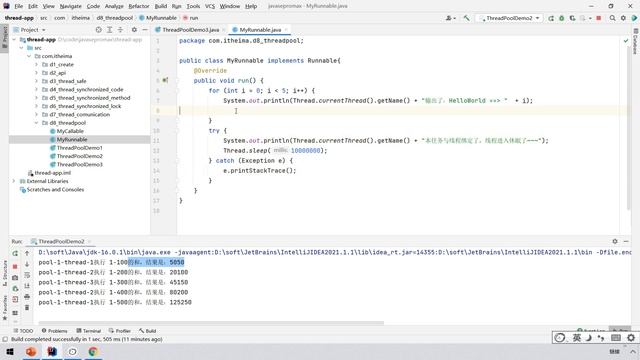Click the exit icon in Run sidebar
640x360 pixels.
pyautogui.click(x=15, y=299)
